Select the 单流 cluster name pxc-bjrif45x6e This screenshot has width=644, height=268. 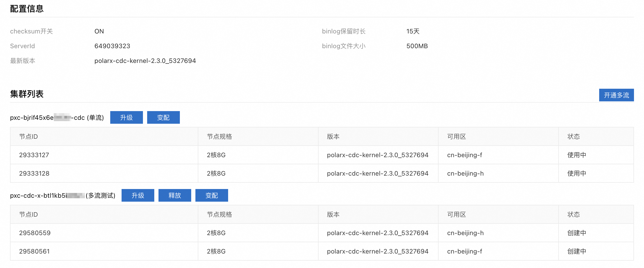click(x=57, y=117)
